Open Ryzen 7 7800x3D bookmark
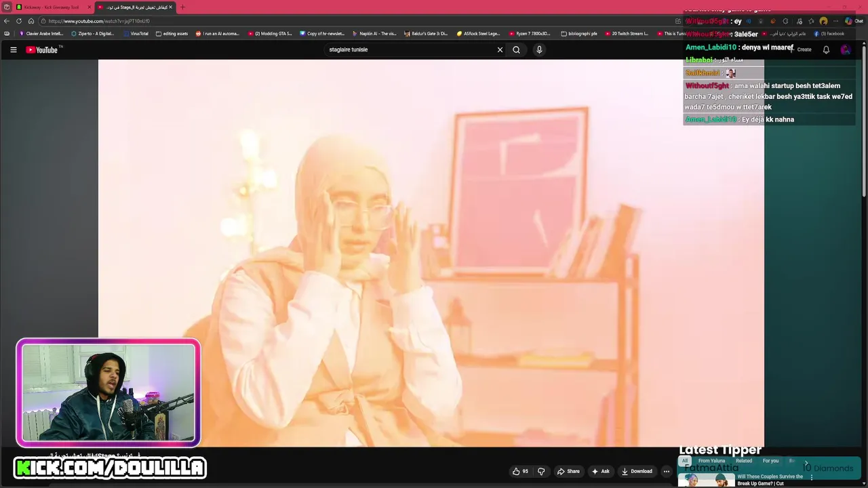868x488 pixels. click(x=530, y=33)
